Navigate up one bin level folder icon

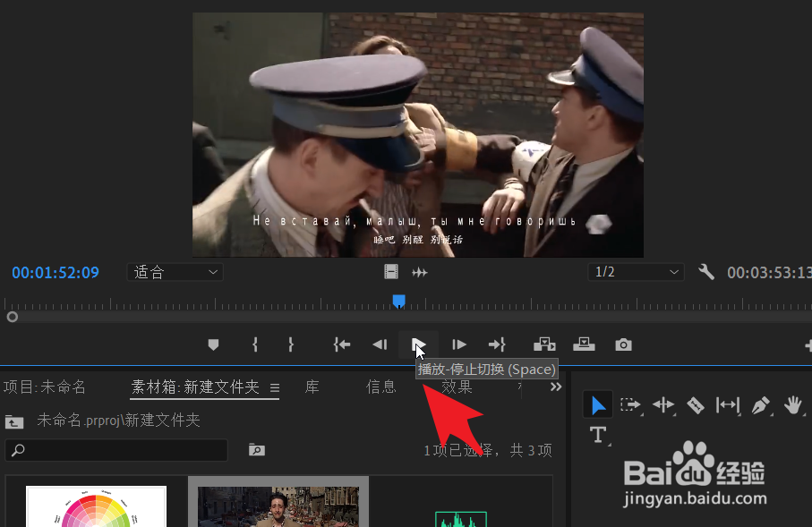pyautogui.click(x=14, y=422)
